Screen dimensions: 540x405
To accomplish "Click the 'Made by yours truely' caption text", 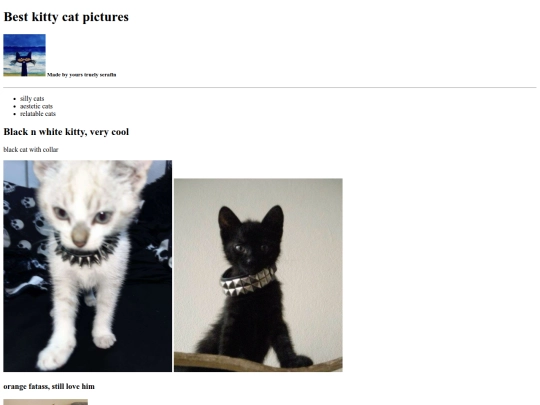I will tap(73, 75).
